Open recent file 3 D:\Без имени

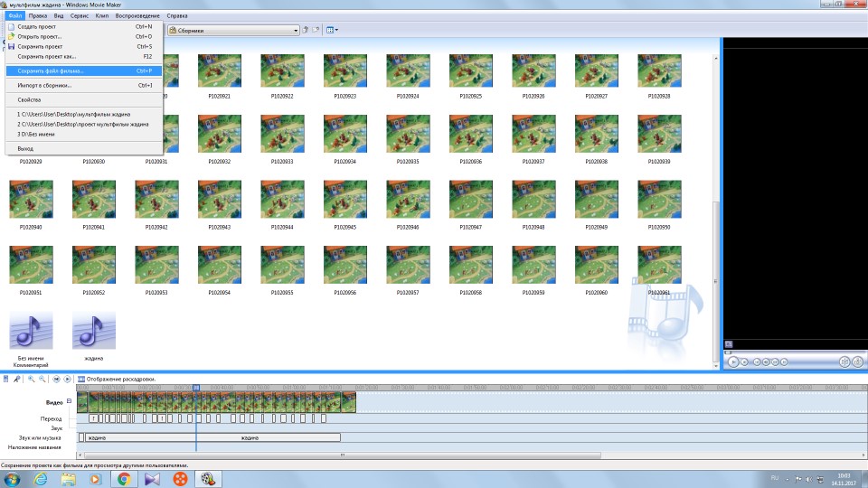point(83,134)
